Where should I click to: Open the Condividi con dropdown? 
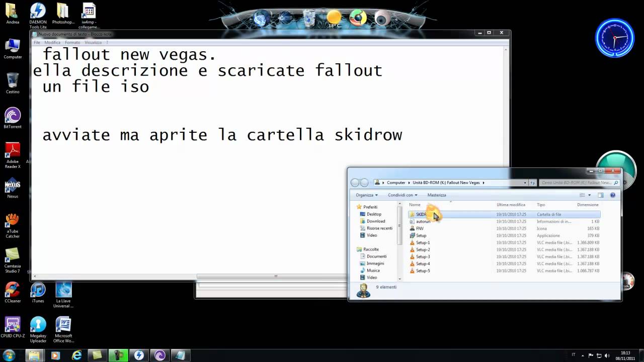(x=403, y=195)
